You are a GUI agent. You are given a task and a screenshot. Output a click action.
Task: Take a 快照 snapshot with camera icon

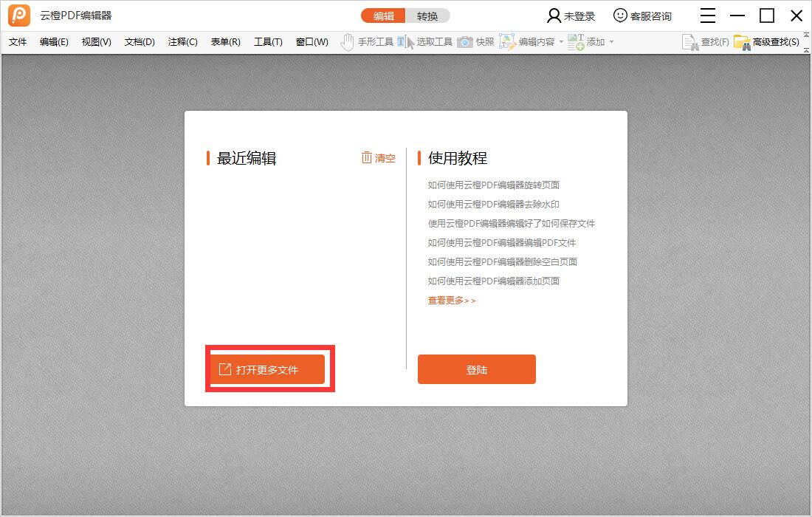click(x=475, y=42)
